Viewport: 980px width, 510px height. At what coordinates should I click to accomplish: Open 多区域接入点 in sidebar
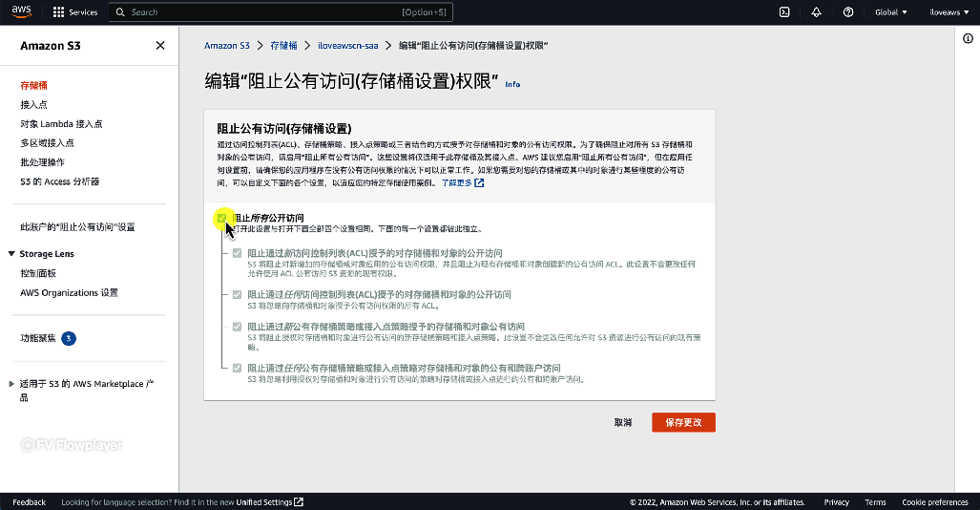pyautogui.click(x=47, y=142)
